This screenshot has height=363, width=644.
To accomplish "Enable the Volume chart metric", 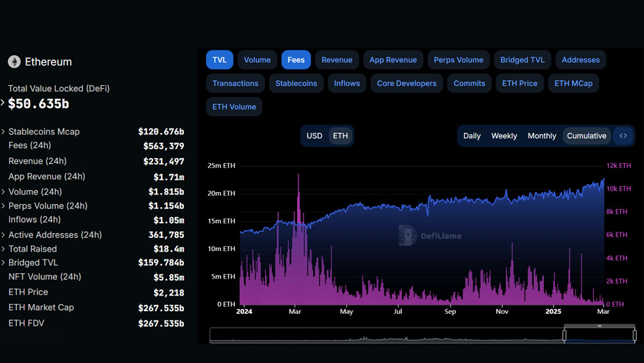I will (x=257, y=60).
